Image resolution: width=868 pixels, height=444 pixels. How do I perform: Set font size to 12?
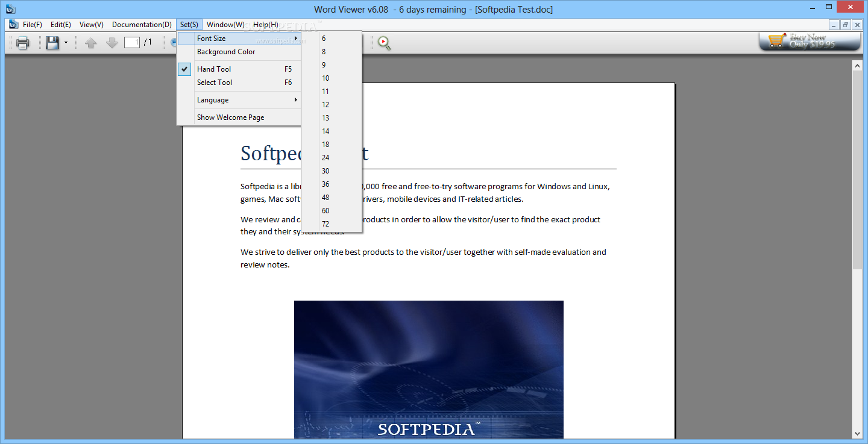(332, 105)
